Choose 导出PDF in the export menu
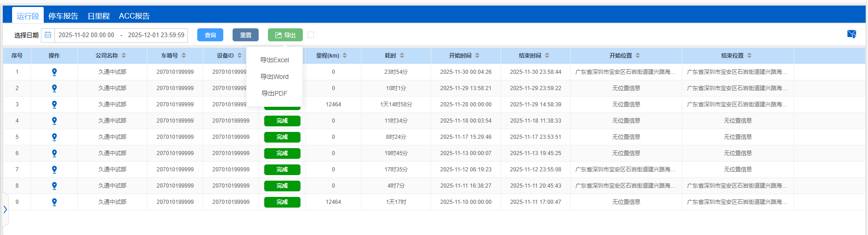868x235 pixels. (274, 93)
